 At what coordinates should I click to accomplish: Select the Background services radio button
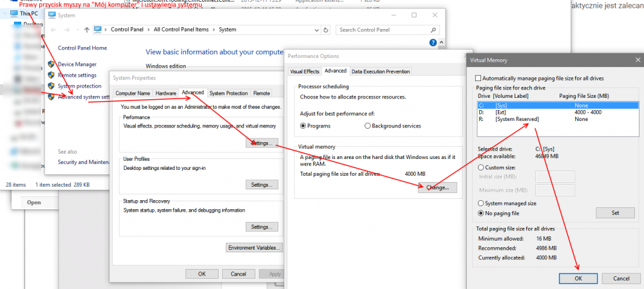368,126
